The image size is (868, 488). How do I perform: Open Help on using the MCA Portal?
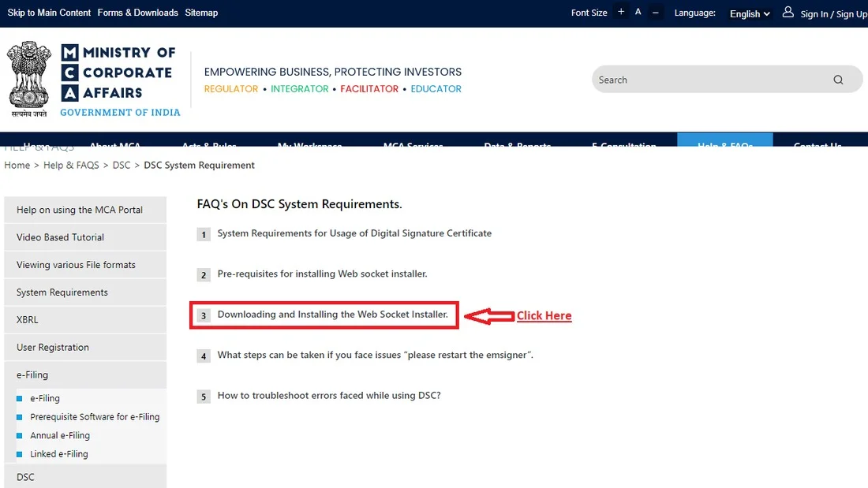pos(85,210)
